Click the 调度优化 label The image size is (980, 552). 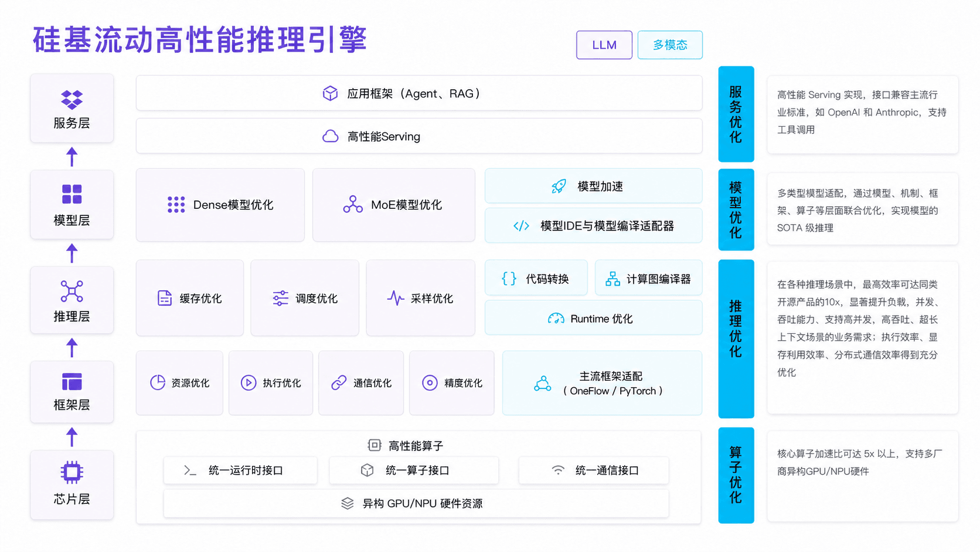click(317, 299)
